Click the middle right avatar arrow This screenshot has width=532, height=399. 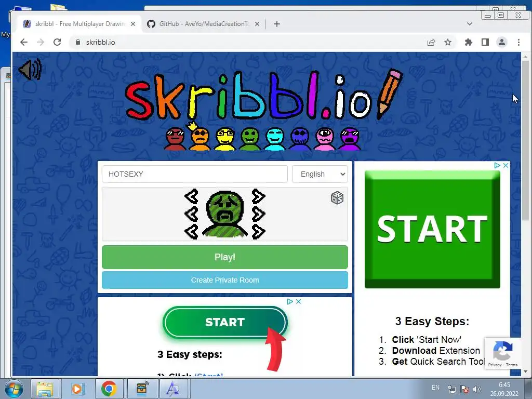pyautogui.click(x=258, y=214)
